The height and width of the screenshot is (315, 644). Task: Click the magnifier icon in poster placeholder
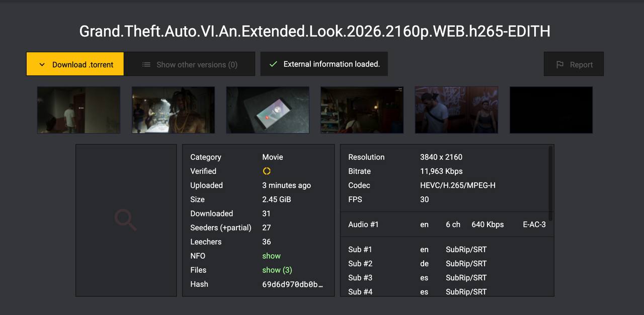126,220
